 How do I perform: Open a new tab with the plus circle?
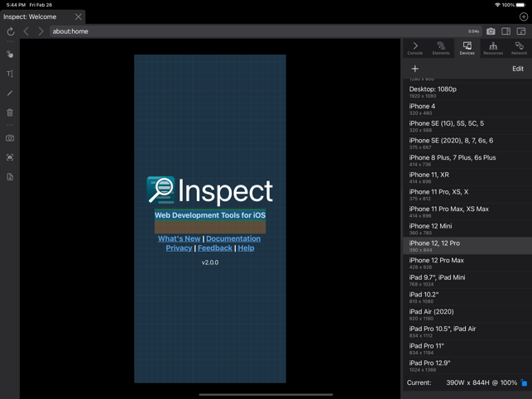[524, 17]
